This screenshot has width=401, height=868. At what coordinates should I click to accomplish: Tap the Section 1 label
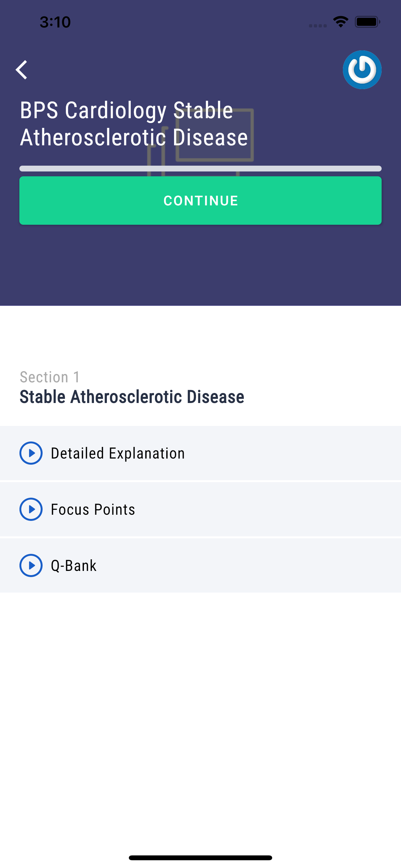point(50,377)
